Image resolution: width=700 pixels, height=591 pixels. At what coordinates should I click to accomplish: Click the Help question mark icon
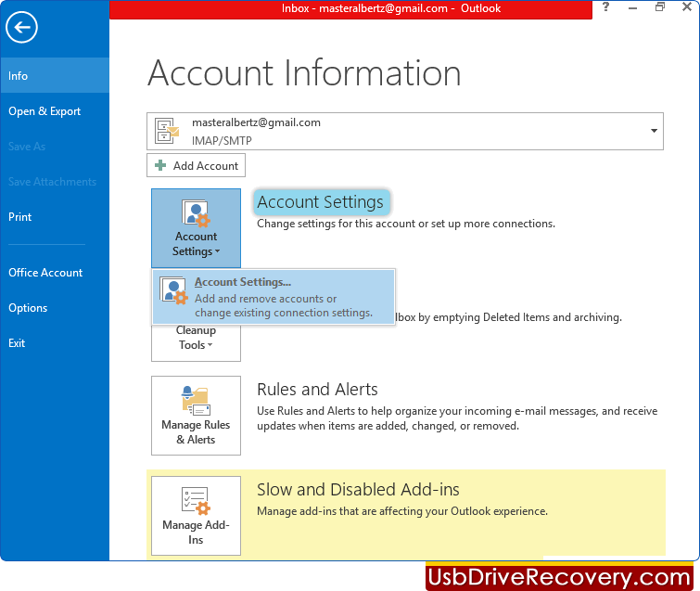[605, 7]
